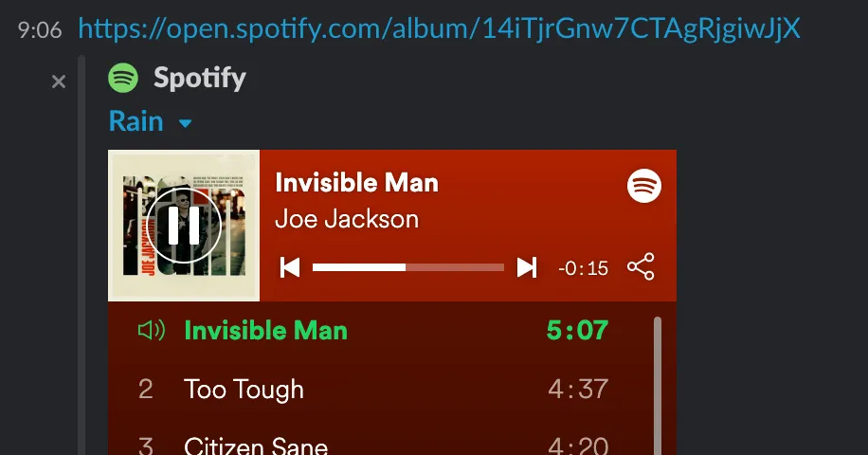Screen dimensions: 868x455
Task: Click the track list scrollbar
Action: pos(658,386)
